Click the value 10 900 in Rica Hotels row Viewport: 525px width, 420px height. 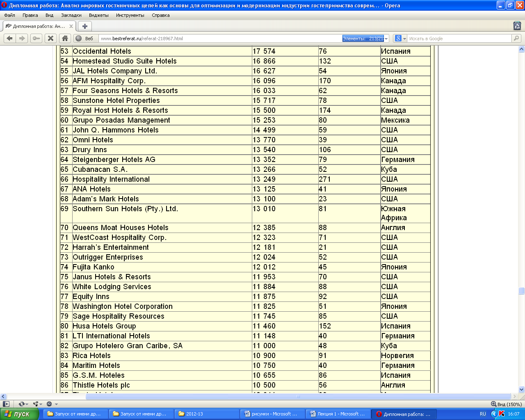tap(264, 356)
